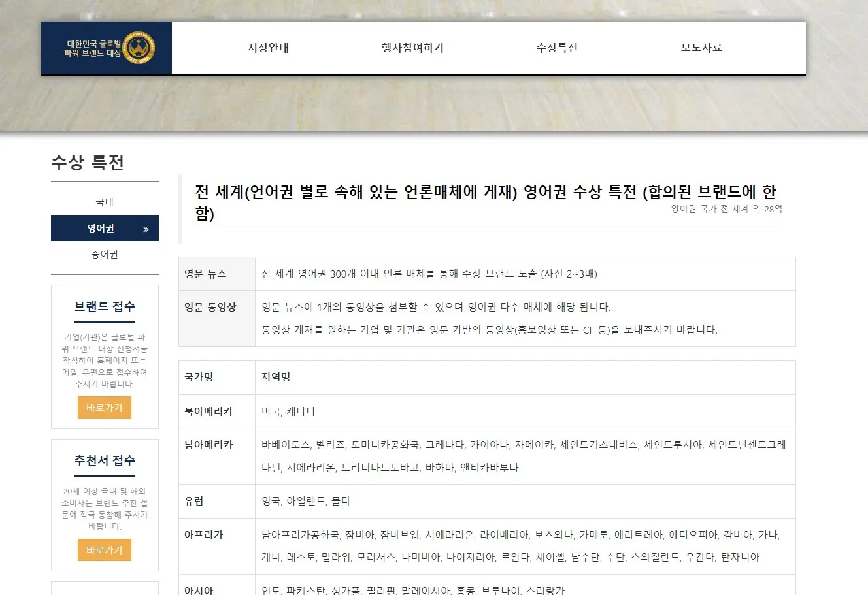This screenshot has height=595, width=868.
Task: Click 바로가기 under 브랜드 접수
Action: 104,407
